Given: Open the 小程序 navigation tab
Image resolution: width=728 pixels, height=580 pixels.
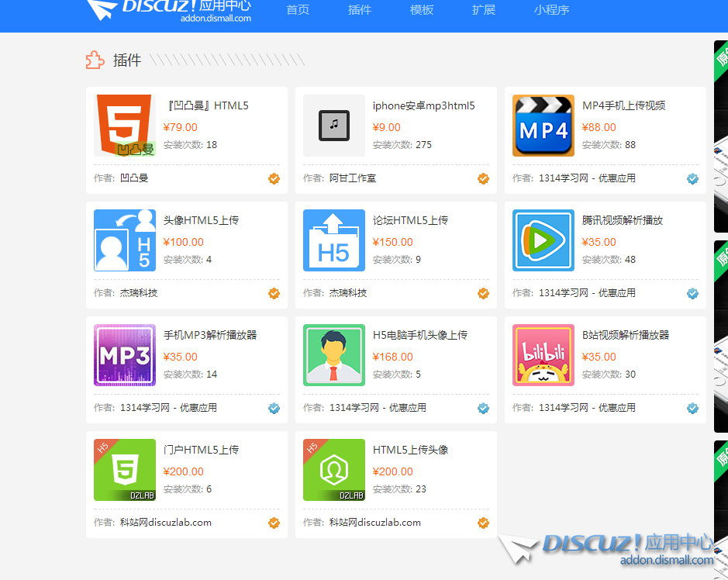Looking at the screenshot, I should [x=551, y=10].
